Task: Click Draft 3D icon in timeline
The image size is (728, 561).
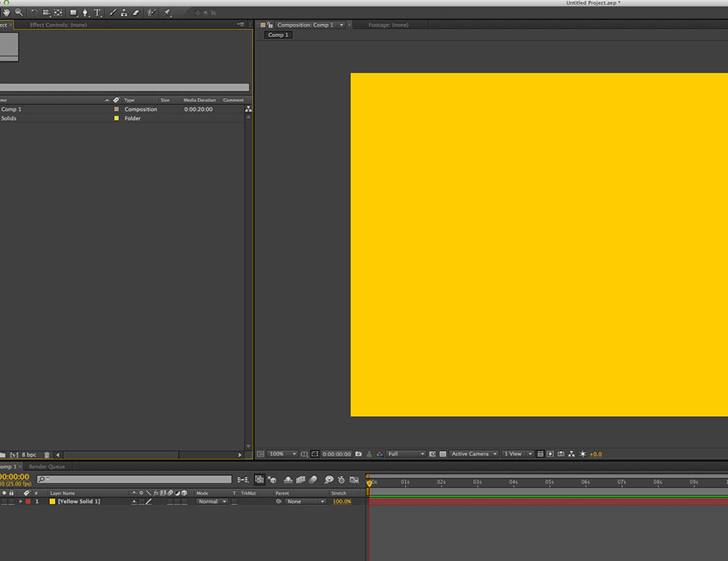Action: coord(273,480)
